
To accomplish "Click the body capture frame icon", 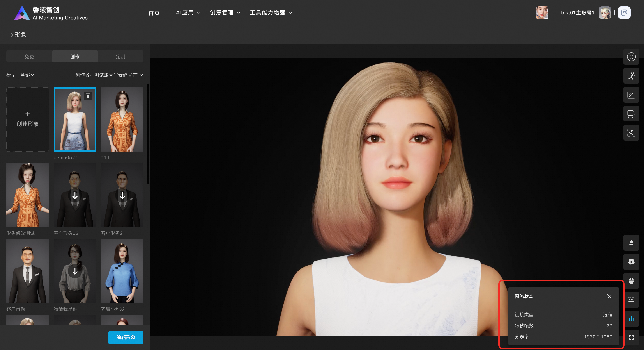I will [631, 133].
